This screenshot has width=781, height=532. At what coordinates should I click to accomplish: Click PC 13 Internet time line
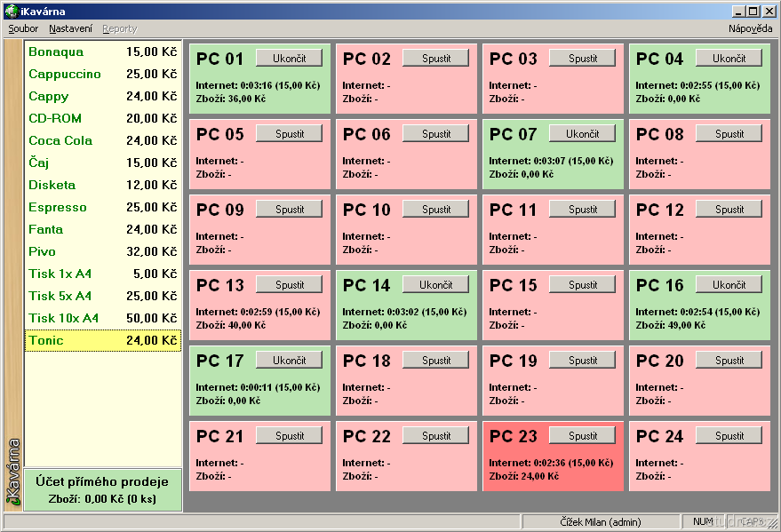pos(258,312)
